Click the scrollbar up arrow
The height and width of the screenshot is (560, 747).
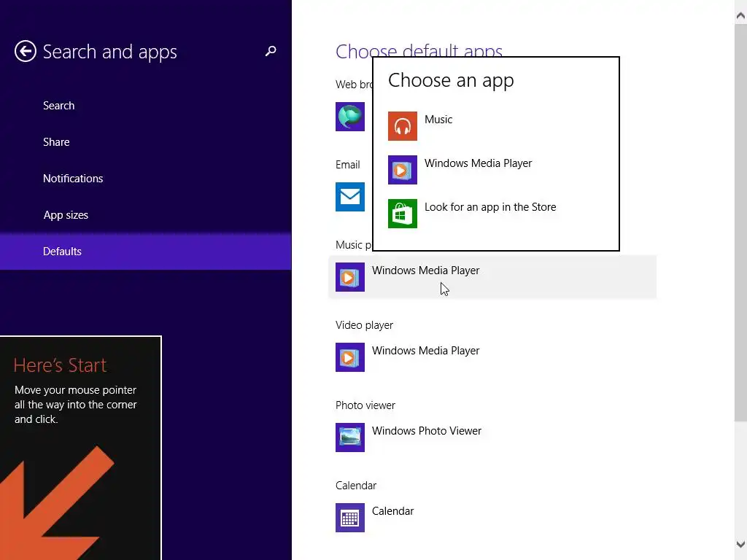[x=740, y=15]
